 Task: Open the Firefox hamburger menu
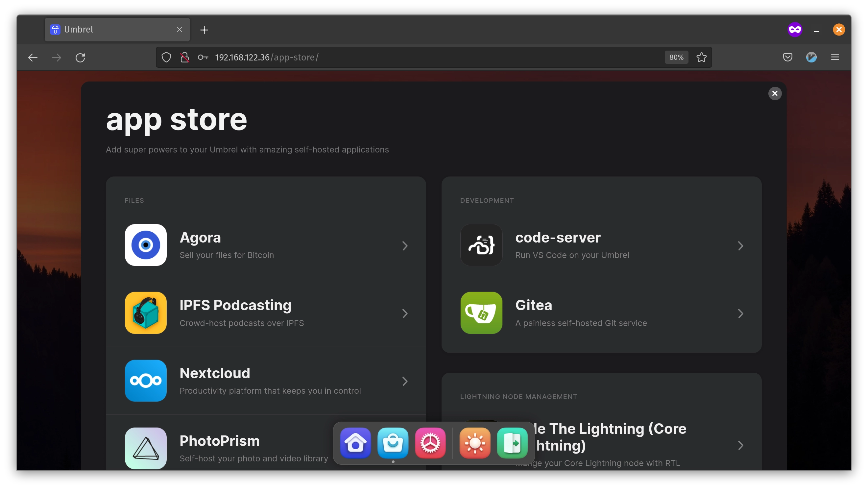[835, 58]
